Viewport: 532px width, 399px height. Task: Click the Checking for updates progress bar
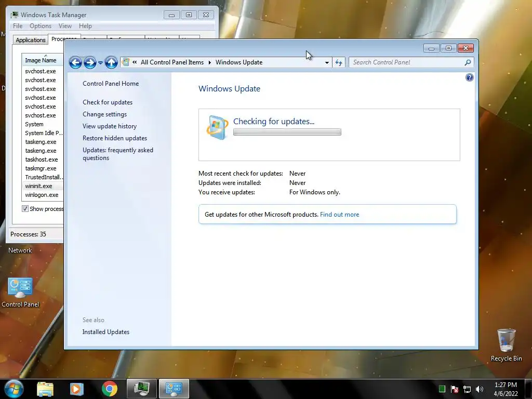point(287,132)
